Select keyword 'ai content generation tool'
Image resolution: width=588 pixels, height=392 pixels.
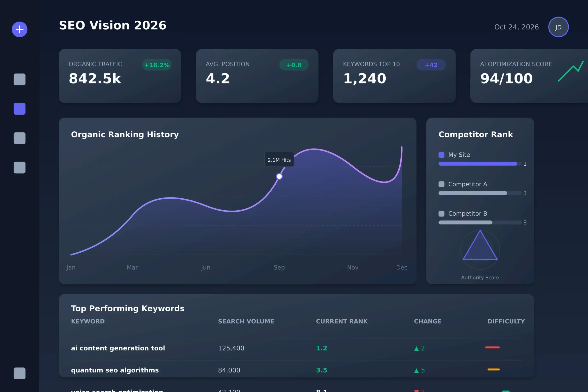118,348
